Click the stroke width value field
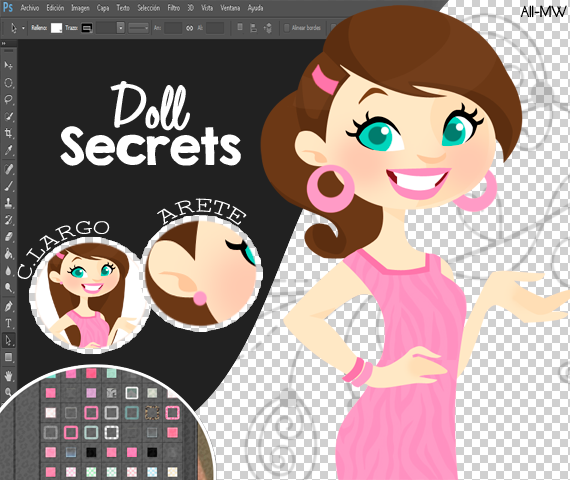The height and width of the screenshot is (480, 570). 106,28
